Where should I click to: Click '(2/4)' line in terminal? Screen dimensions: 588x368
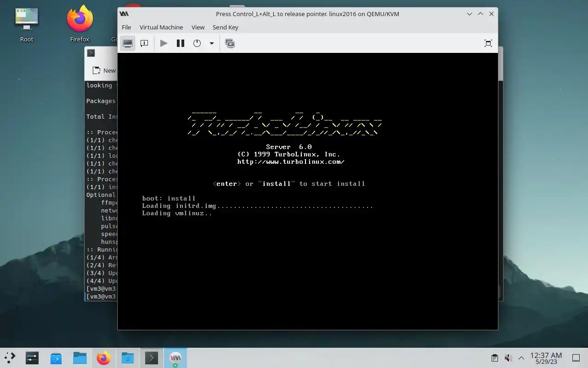click(x=102, y=265)
